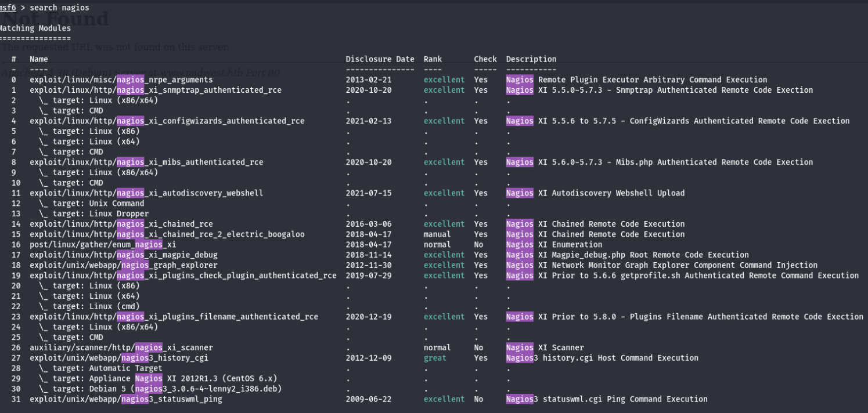
Task: Click description 'Nagios XI Scanner'
Action: click(x=545, y=348)
